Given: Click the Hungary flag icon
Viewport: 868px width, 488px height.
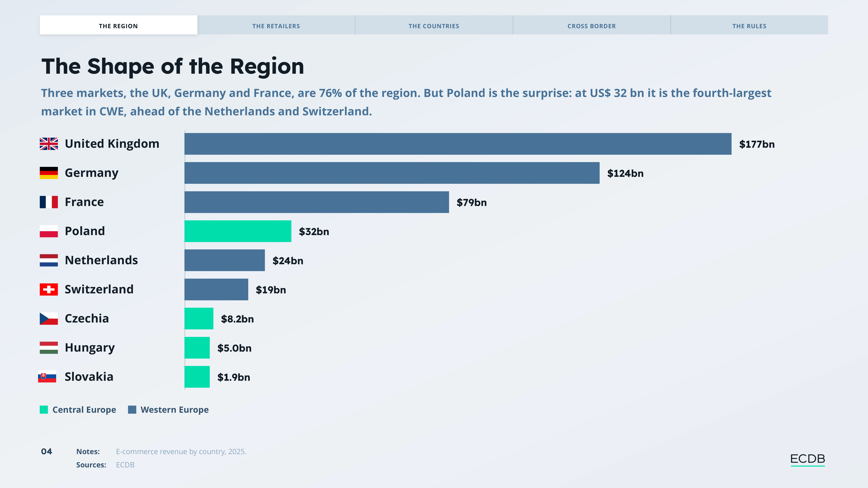Looking at the screenshot, I should pos(49,348).
